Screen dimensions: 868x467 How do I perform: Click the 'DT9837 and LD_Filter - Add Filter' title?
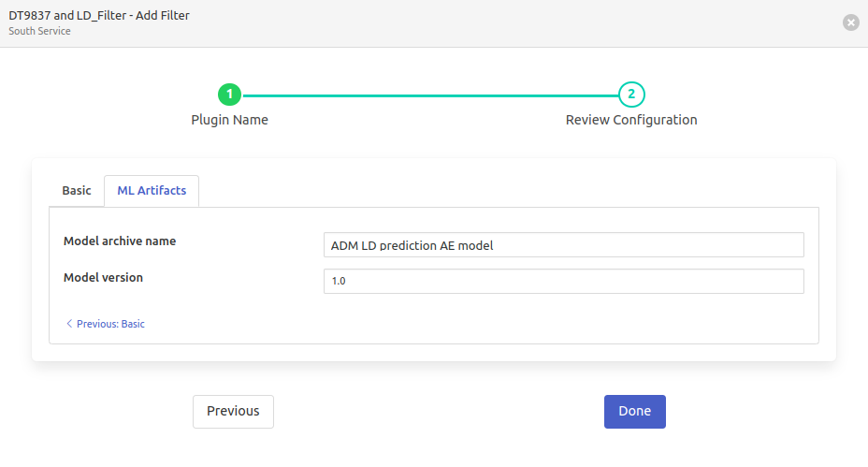tap(99, 16)
